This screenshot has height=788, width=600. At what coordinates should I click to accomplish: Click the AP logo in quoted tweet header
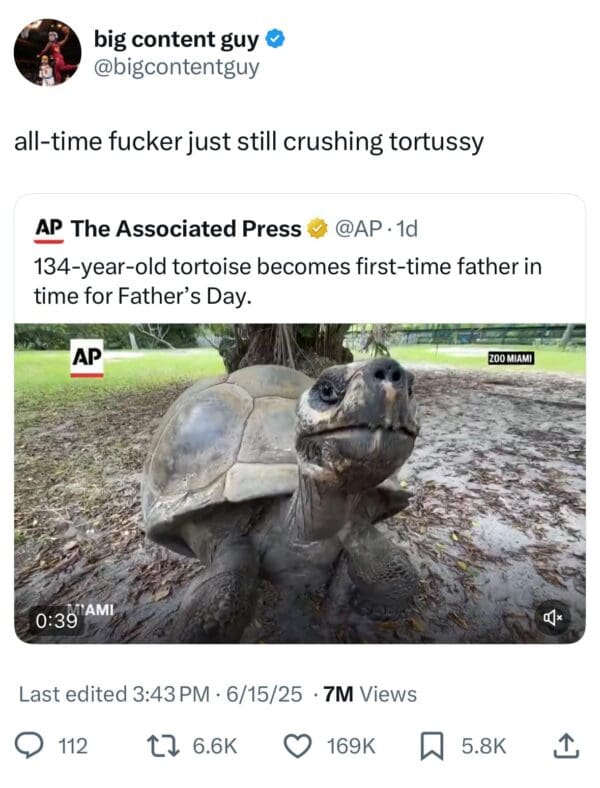coord(49,229)
